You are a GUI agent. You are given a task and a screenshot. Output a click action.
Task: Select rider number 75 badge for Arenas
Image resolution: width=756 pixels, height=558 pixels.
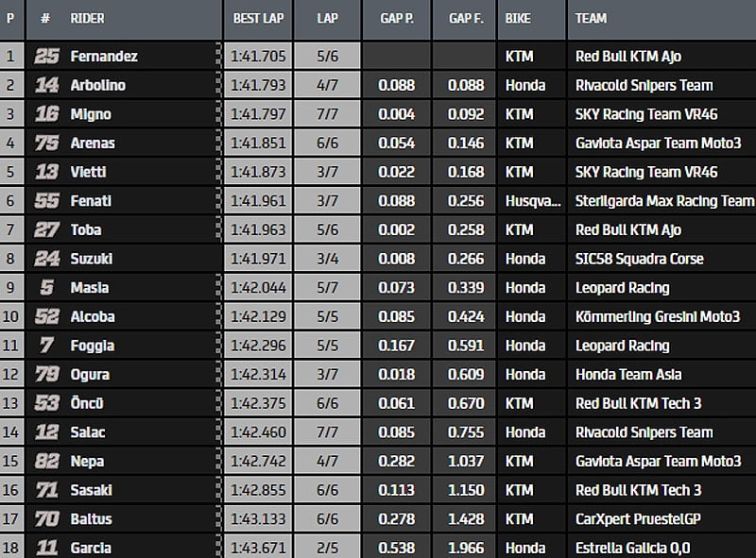(x=46, y=144)
